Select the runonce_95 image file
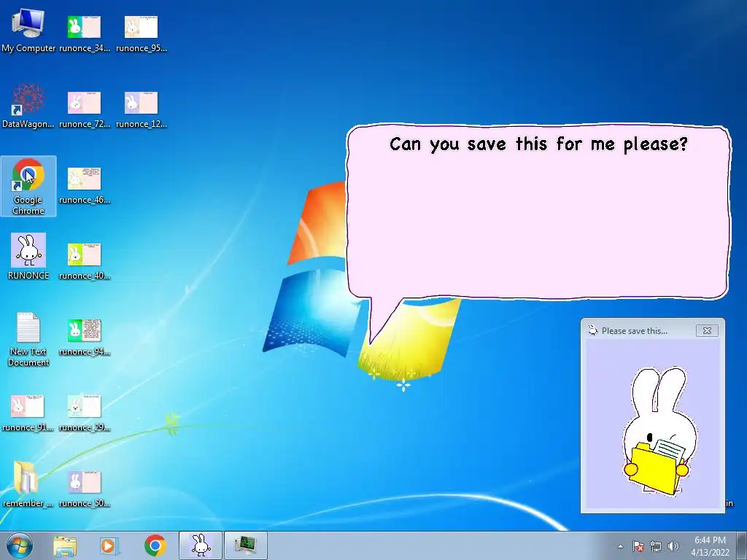The height and width of the screenshot is (560, 747). tap(141, 32)
